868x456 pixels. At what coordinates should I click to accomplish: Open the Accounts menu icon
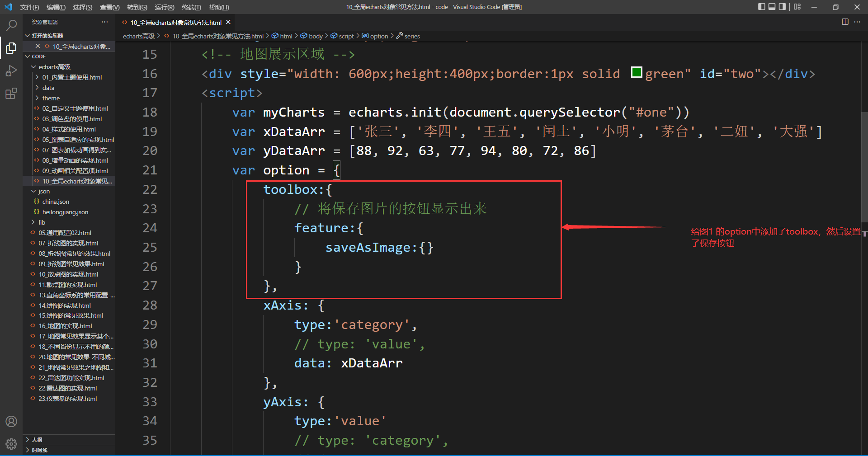11,422
